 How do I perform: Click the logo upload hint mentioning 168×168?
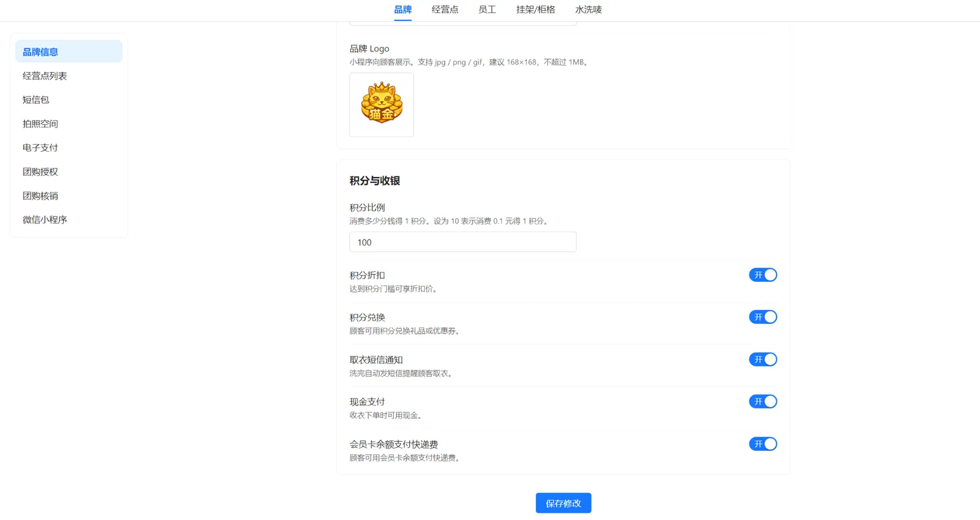(x=469, y=62)
